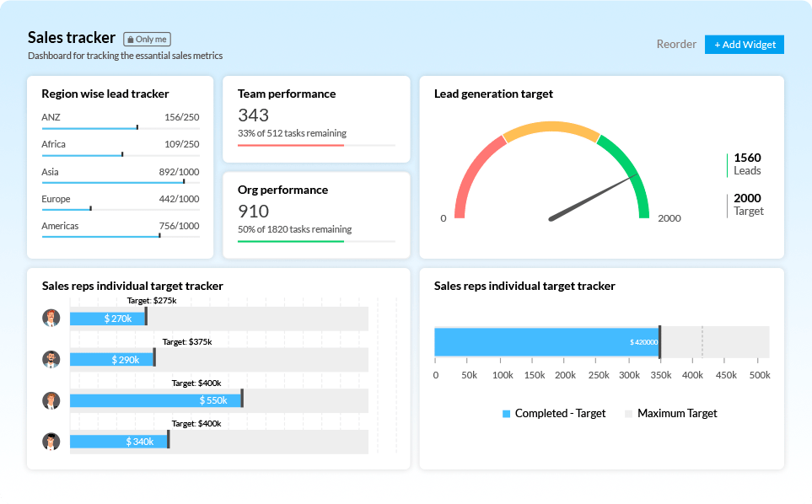
Task: Click the $ 270k completed bar
Action: pyautogui.click(x=107, y=319)
